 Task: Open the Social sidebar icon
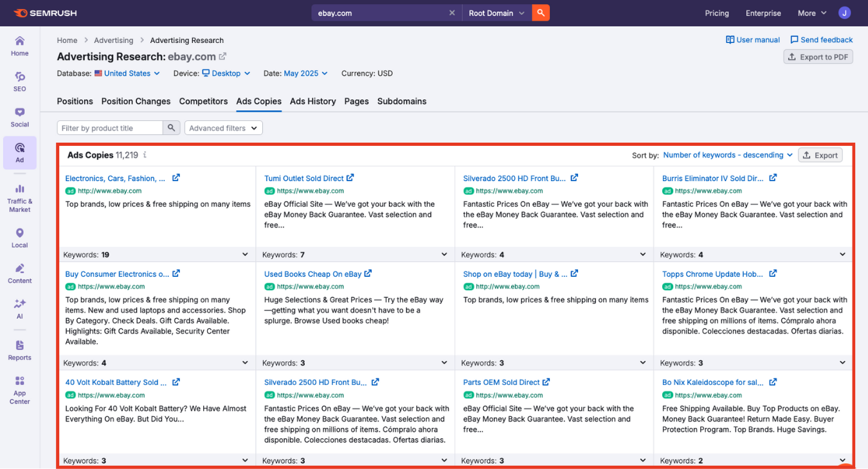(19, 117)
